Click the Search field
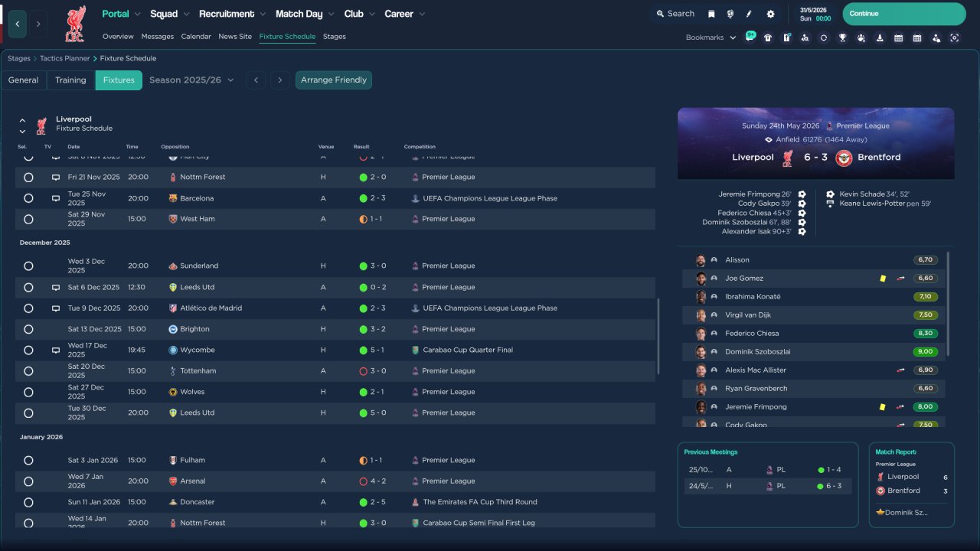The width and height of the screenshot is (980, 551). pos(675,14)
